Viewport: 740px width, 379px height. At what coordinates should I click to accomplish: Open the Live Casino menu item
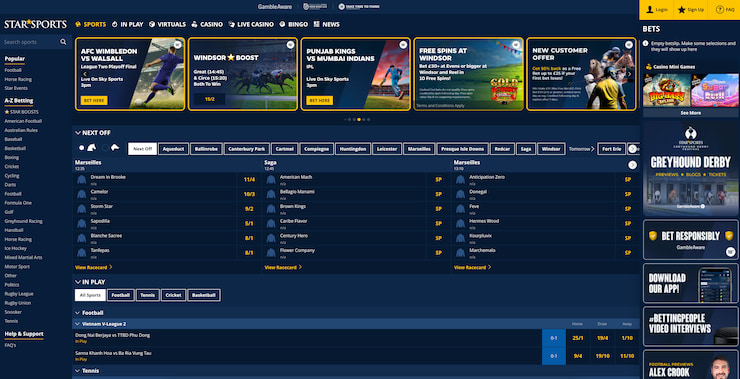click(x=251, y=24)
